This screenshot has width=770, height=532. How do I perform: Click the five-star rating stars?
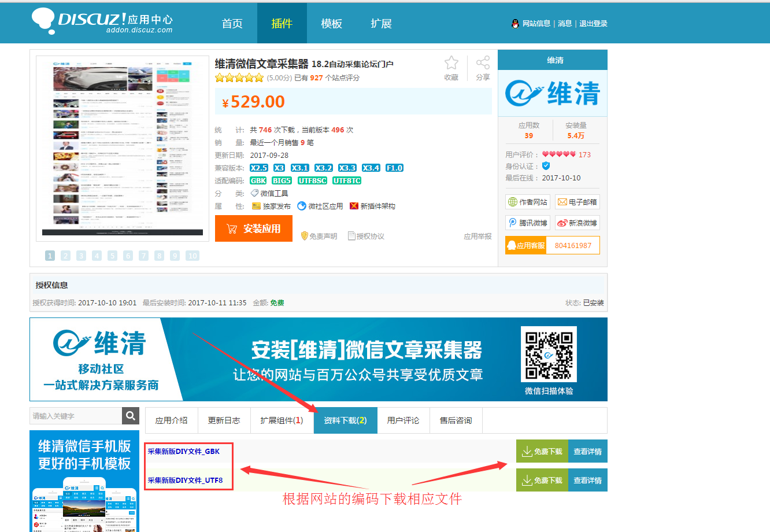[239, 77]
